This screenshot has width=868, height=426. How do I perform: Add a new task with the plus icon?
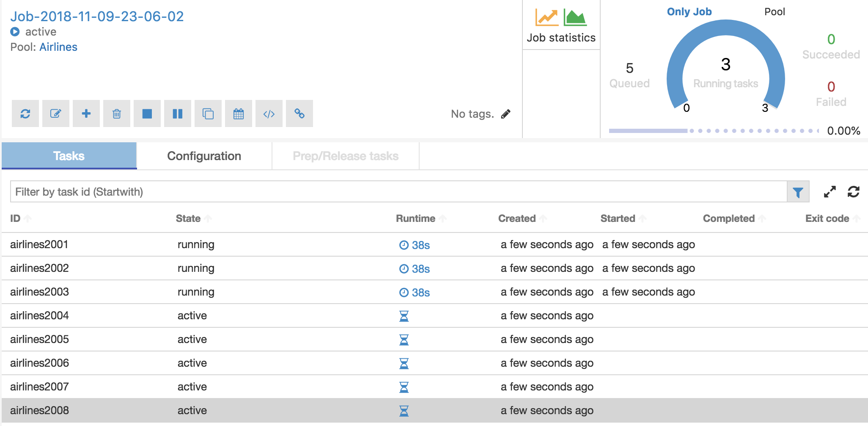pos(86,113)
